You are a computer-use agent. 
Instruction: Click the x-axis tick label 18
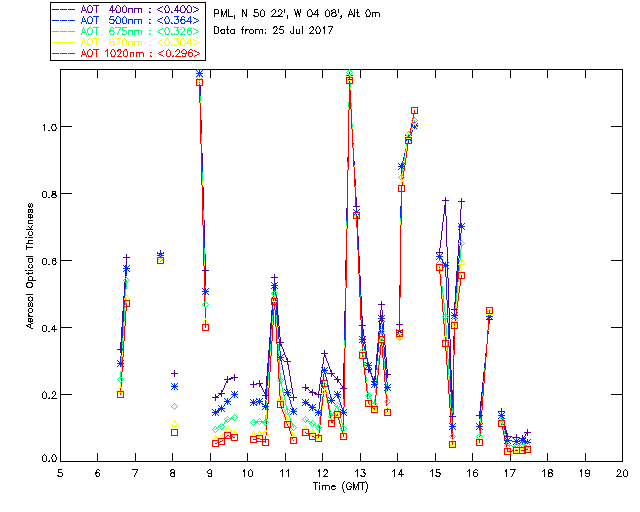tap(547, 473)
